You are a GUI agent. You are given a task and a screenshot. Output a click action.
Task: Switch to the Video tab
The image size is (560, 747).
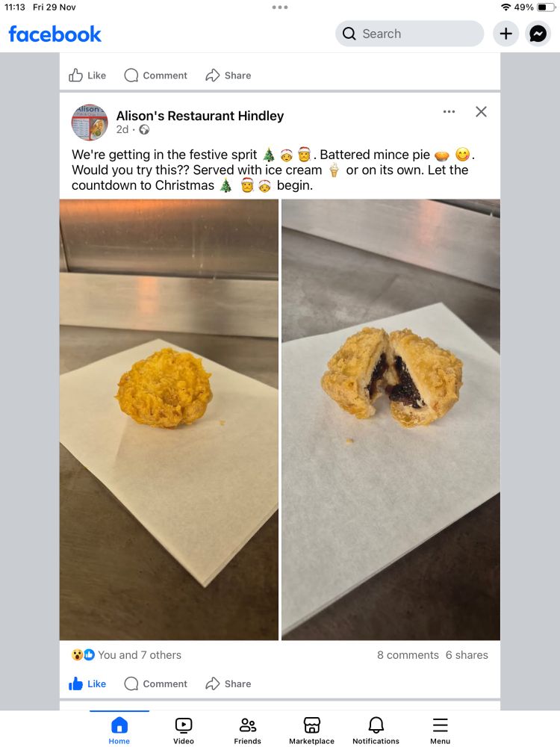[184, 731]
